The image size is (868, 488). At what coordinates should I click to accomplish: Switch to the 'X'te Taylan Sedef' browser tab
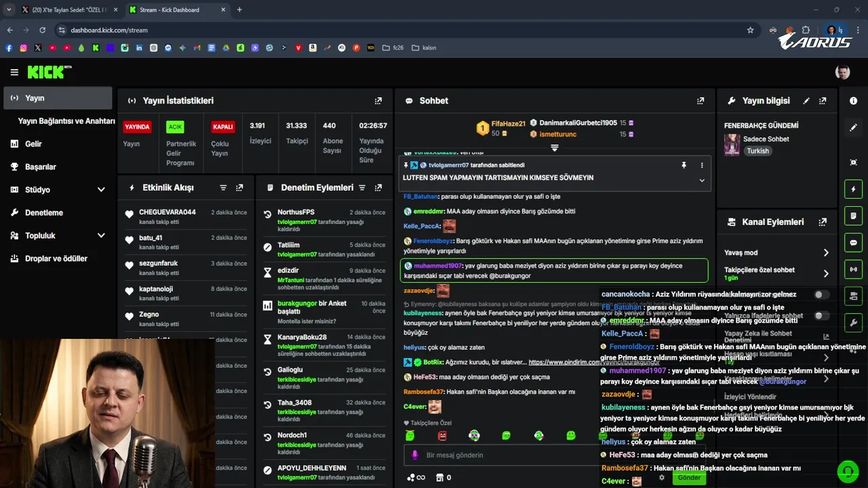[68, 10]
